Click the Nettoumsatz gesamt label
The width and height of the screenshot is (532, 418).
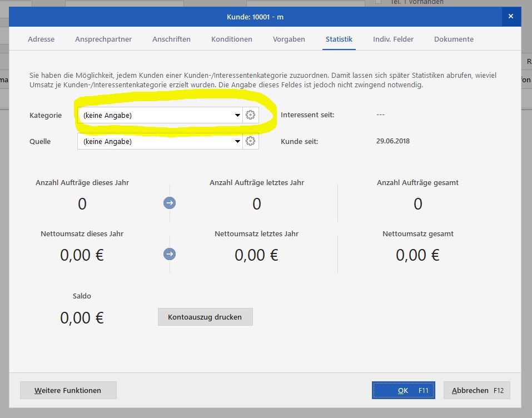pyautogui.click(x=417, y=234)
